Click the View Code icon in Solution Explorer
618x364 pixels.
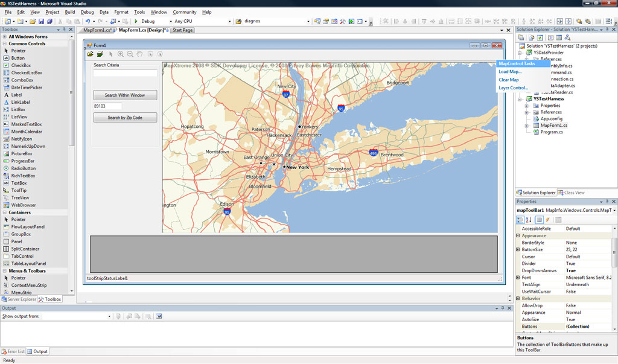click(x=550, y=37)
